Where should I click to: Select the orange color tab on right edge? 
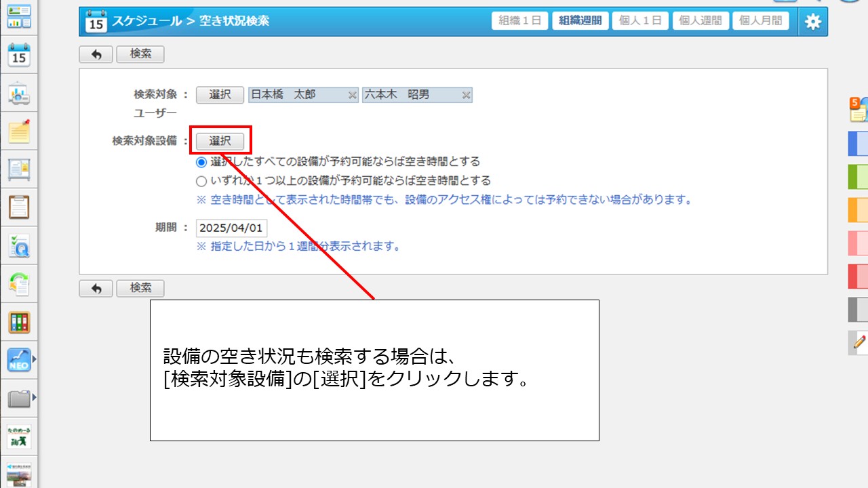click(859, 210)
